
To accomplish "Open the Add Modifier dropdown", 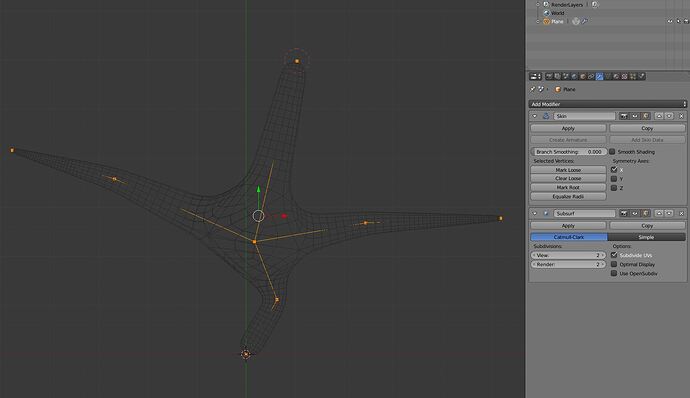I will tap(607, 104).
